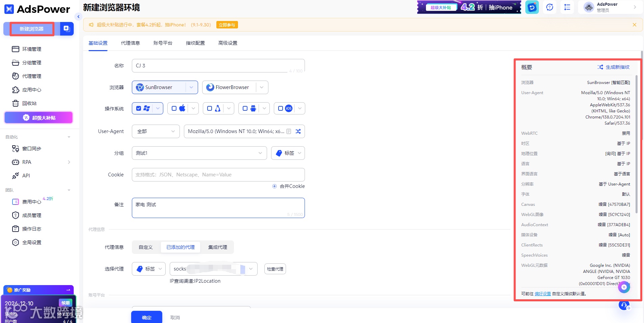Viewport: 644px width, 323px height.
Task: Open the 分组 dropdown showing 测试1
Action: coord(199,153)
